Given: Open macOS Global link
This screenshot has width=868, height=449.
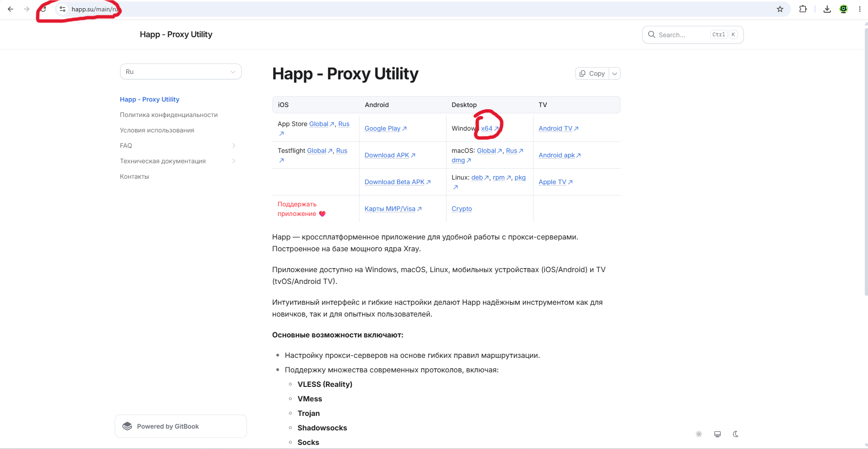Looking at the screenshot, I should click(x=489, y=151).
